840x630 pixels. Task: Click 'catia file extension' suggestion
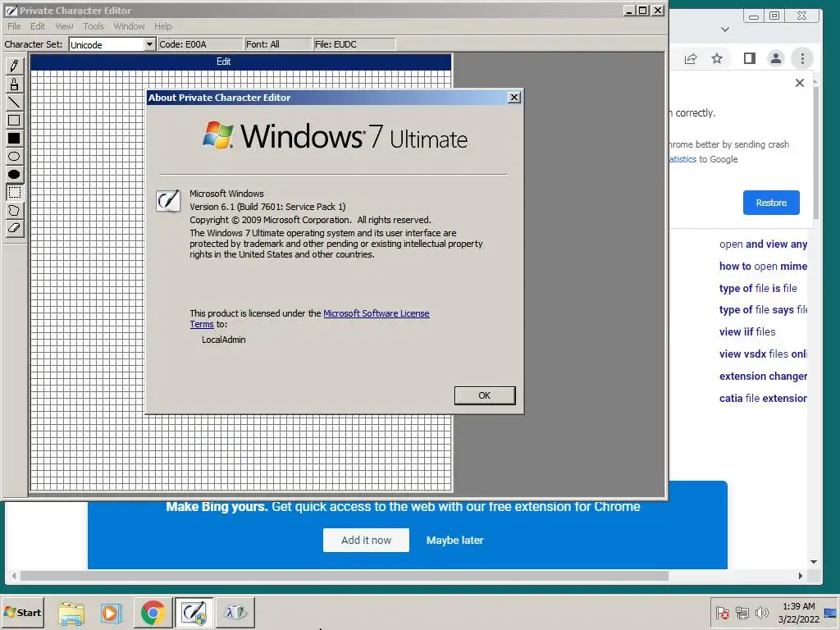[x=763, y=398]
